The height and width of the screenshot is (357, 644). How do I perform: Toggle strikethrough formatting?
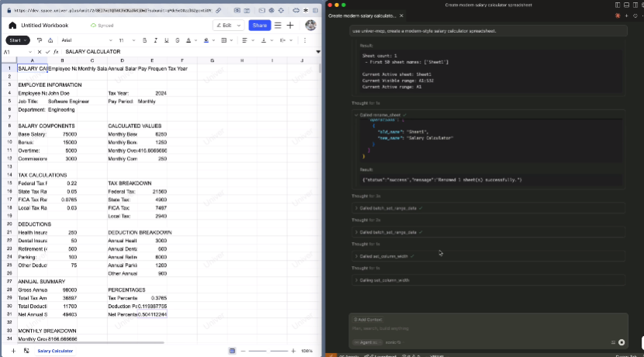coord(178,40)
